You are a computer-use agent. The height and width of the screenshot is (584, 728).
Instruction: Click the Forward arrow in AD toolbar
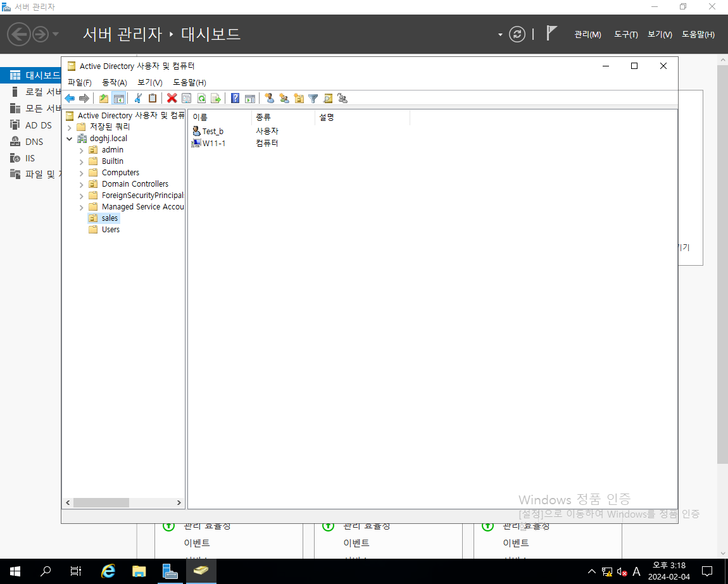pos(84,99)
